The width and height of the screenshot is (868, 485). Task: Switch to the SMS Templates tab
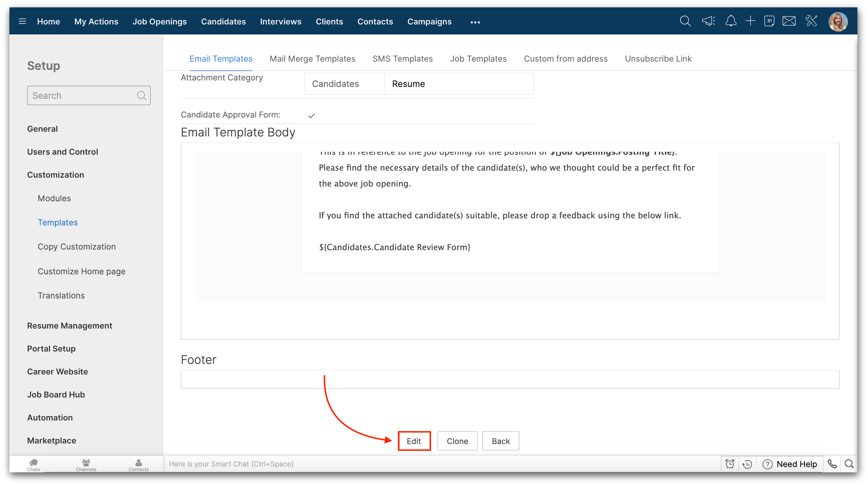tap(402, 59)
